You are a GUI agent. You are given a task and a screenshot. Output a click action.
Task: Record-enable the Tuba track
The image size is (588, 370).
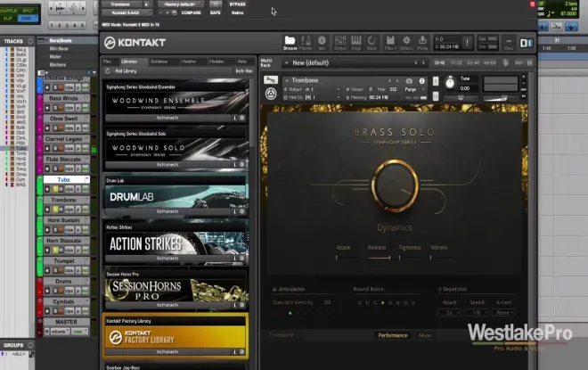tap(47, 189)
